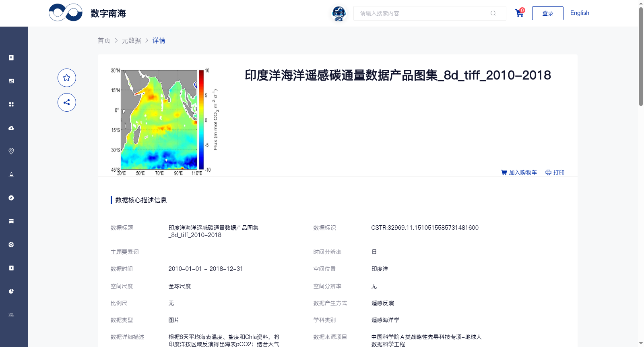Open the cloud download icon in sidebar
This screenshot has height=347, width=644.
(x=11, y=128)
